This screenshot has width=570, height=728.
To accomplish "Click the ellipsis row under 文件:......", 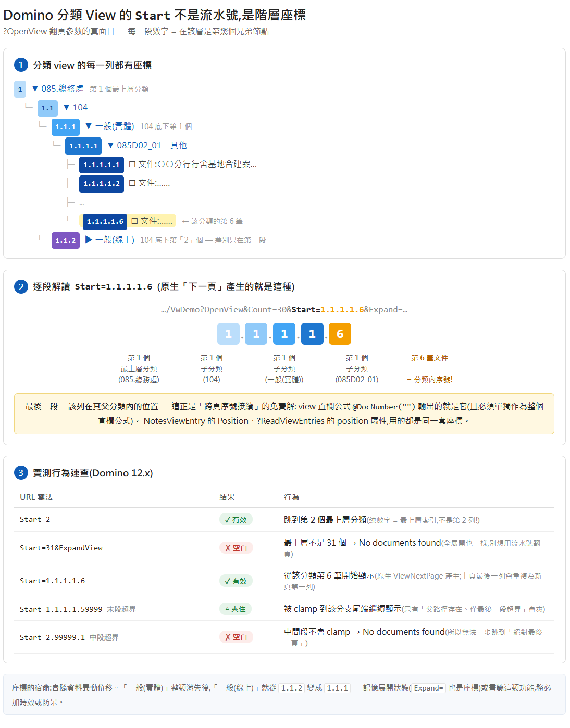I will click(81, 203).
